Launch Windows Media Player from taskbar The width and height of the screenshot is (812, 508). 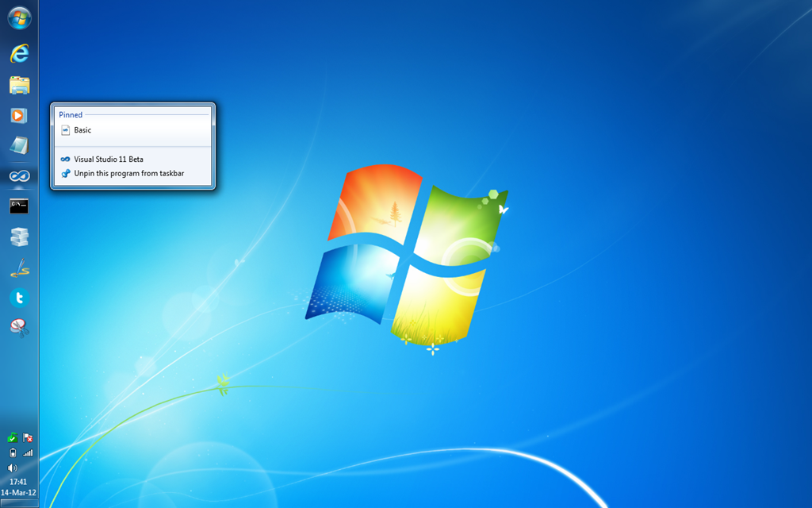click(19, 115)
